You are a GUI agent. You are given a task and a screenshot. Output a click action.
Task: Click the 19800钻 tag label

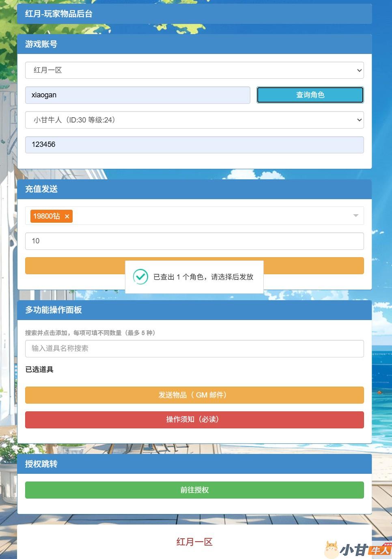click(47, 216)
